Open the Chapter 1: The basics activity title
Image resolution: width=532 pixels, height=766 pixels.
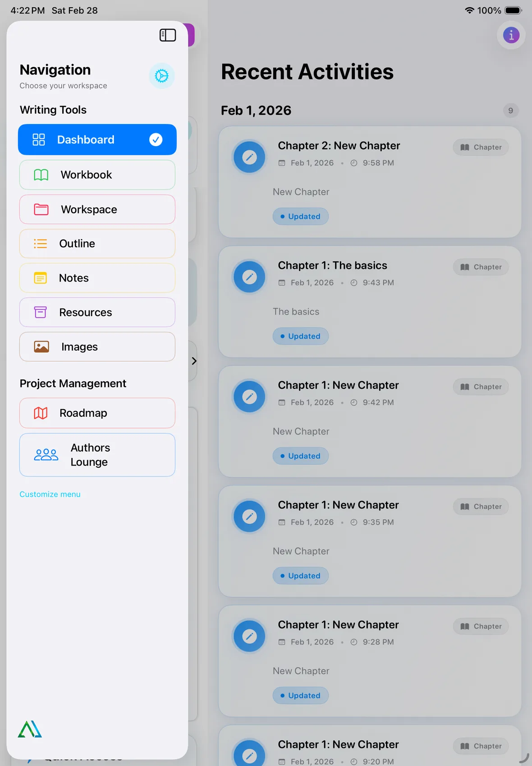(333, 265)
